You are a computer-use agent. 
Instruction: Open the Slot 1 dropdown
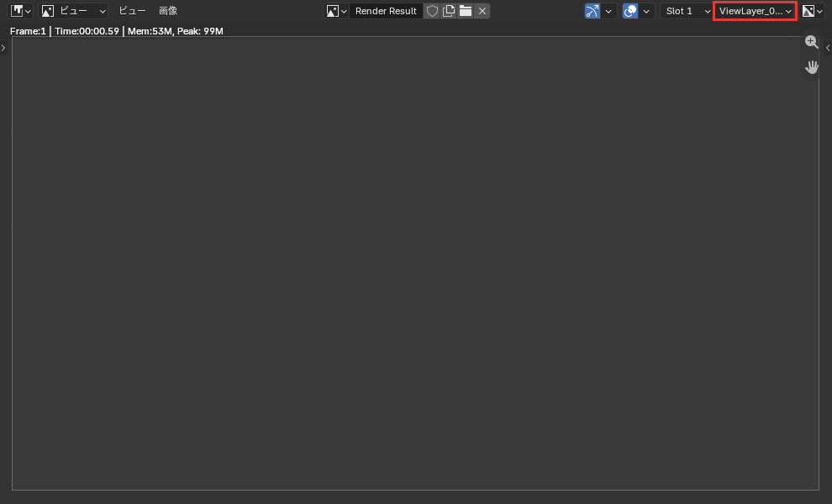pos(687,11)
